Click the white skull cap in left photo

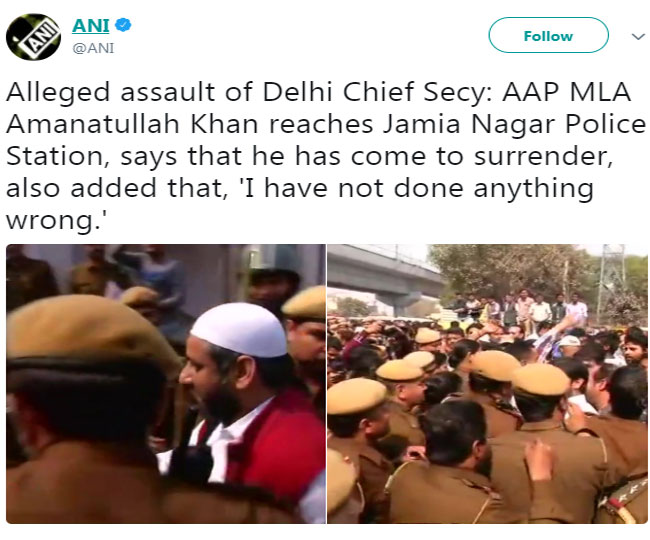click(x=239, y=330)
